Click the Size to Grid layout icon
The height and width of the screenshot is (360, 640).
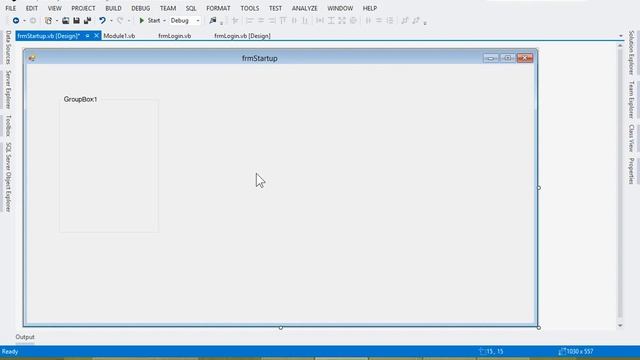(x=353, y=20)
